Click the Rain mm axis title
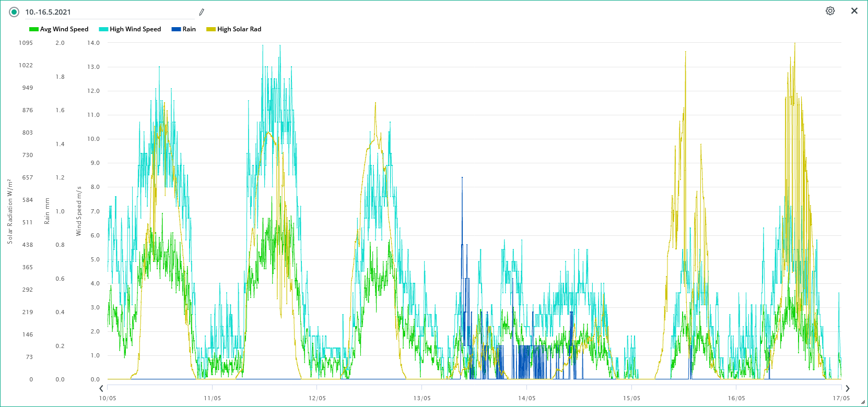 click(x=47, y=211)
